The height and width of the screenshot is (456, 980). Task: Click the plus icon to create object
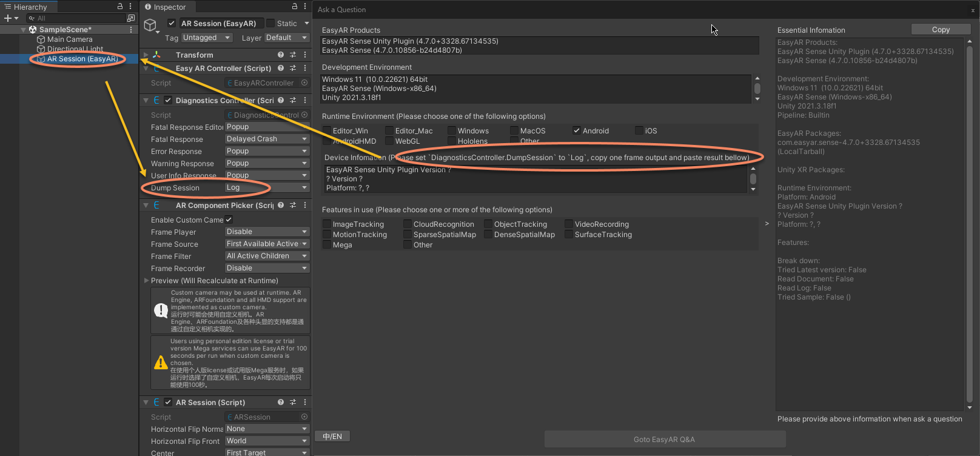[x=8, y=18]
